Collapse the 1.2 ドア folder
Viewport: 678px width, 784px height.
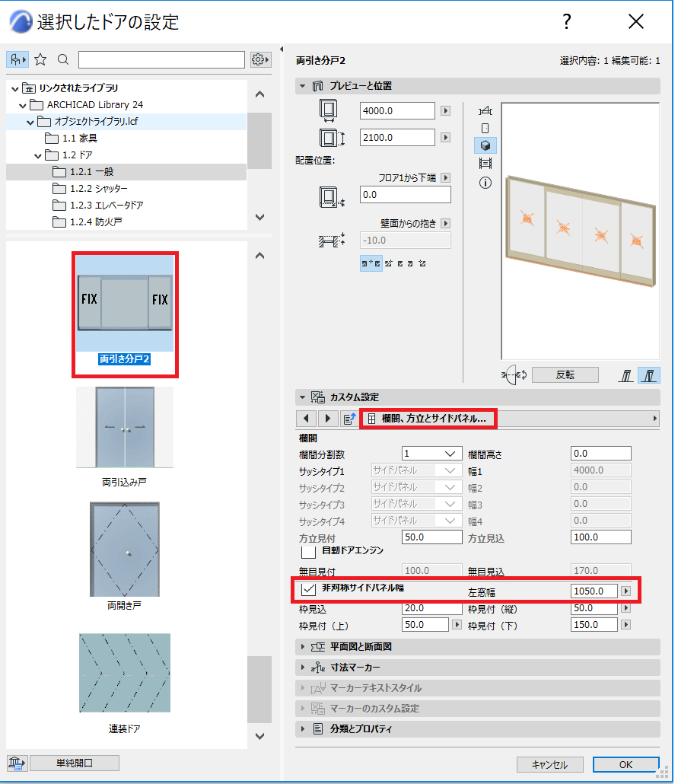tap(38, 155)
